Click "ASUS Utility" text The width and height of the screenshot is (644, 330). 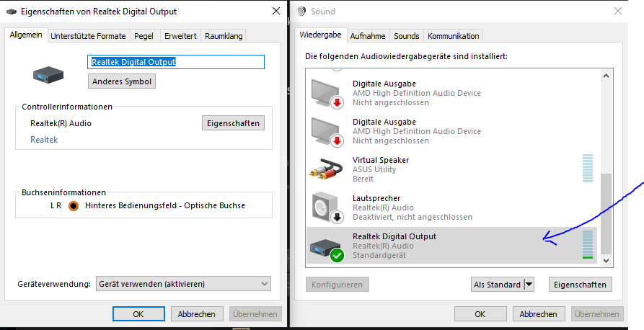374,169
